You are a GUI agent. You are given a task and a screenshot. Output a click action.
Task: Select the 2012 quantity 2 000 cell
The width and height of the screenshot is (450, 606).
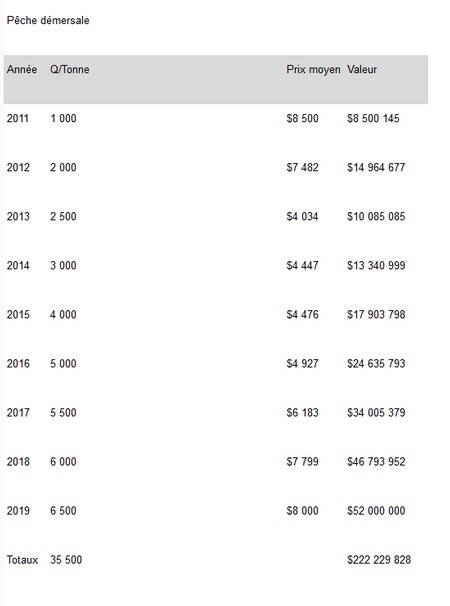pyautogui.click(x=63, y=167)
